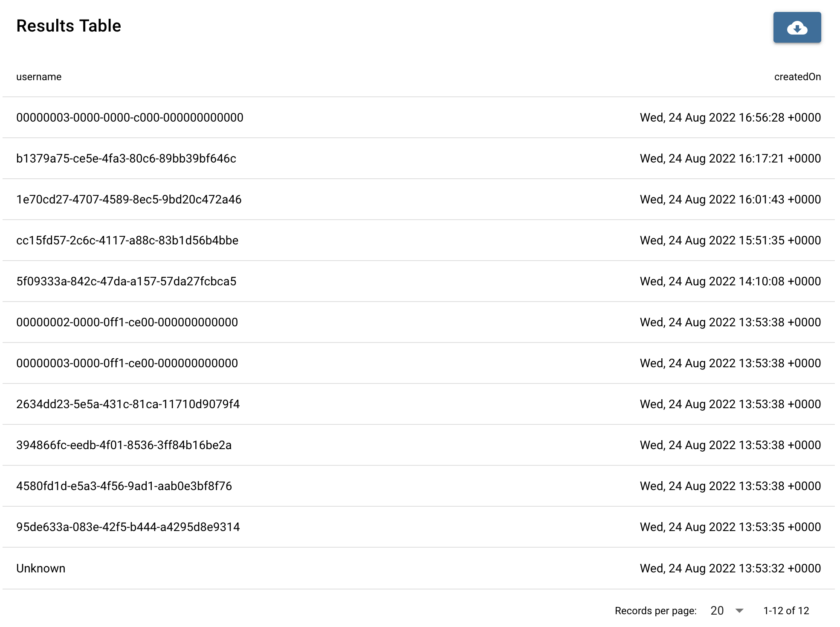
Task: Click the cloud download button
Action: click(x=797, y=27)
